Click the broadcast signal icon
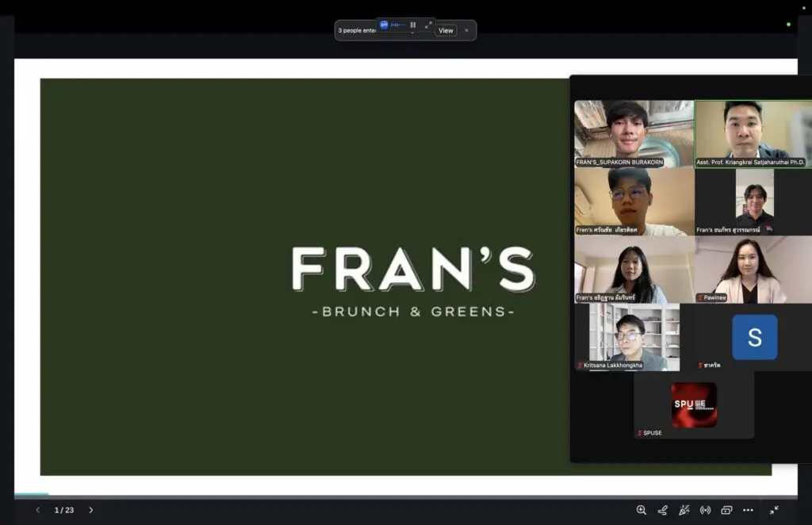This screenshot has height=525, width=812. click(x=705, y=510)
